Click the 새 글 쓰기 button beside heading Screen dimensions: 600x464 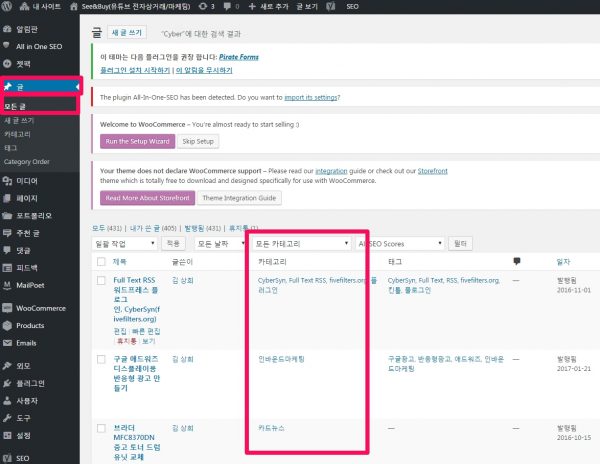coord(127,33)
